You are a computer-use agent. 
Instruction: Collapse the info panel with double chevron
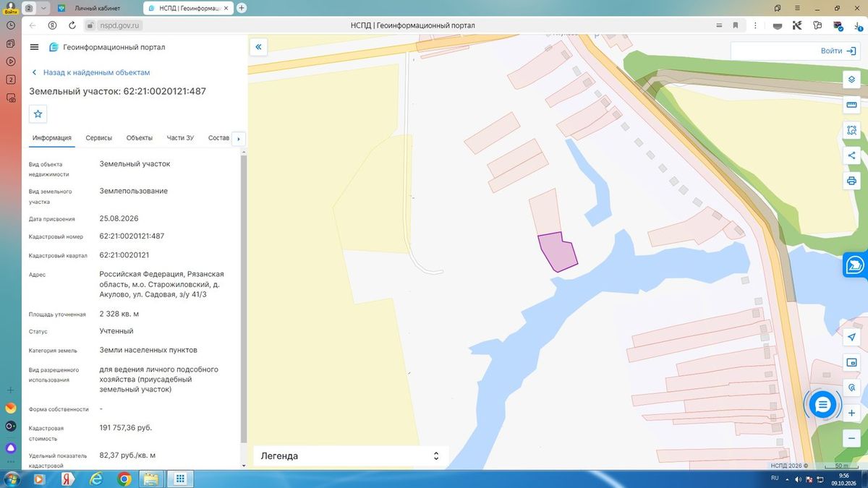tap(258, 47)
